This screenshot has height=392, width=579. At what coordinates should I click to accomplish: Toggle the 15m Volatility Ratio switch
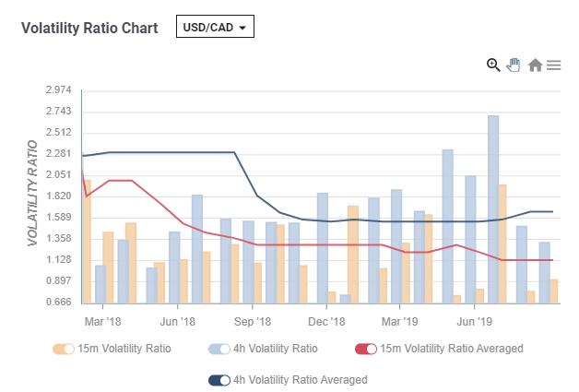coord(65,349)
